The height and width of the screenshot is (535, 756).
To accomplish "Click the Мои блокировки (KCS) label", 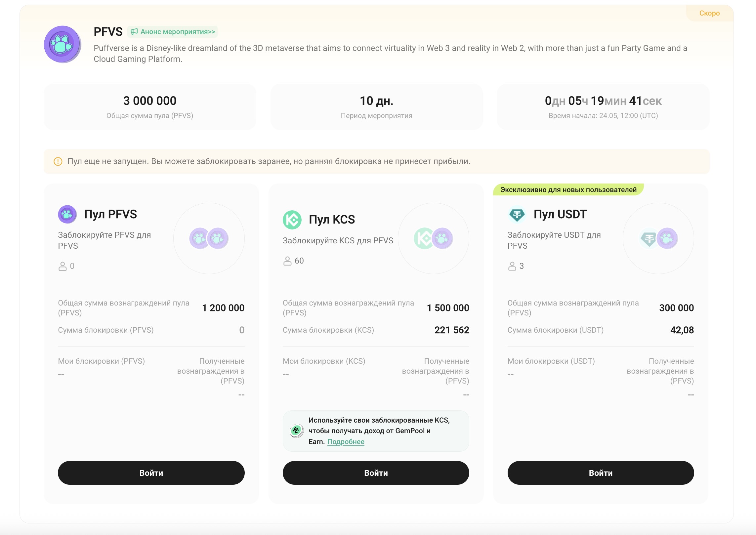I will point(324,361).
